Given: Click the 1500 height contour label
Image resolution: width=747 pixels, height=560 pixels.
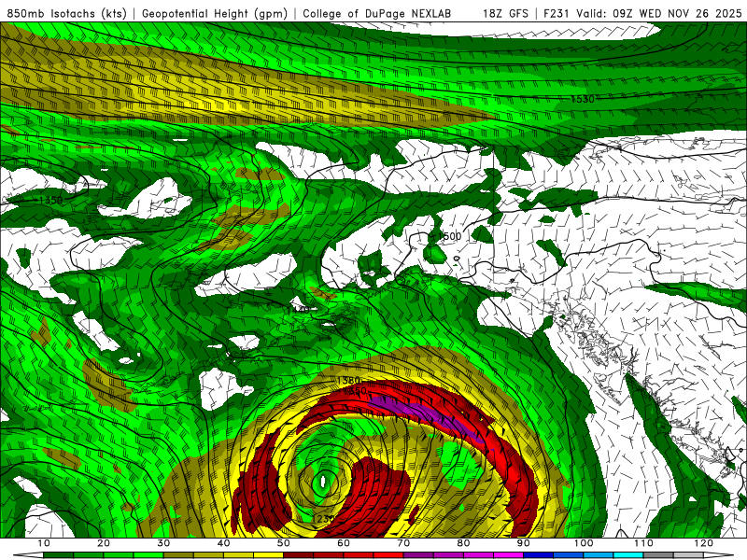Looking at the screenshot, I should (x=450, y=236).
